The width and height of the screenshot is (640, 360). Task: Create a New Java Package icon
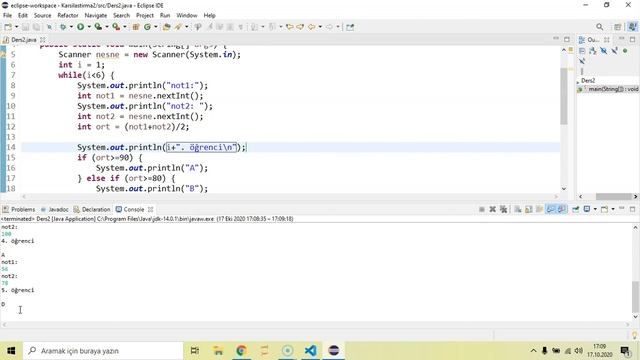pos(136,27)
